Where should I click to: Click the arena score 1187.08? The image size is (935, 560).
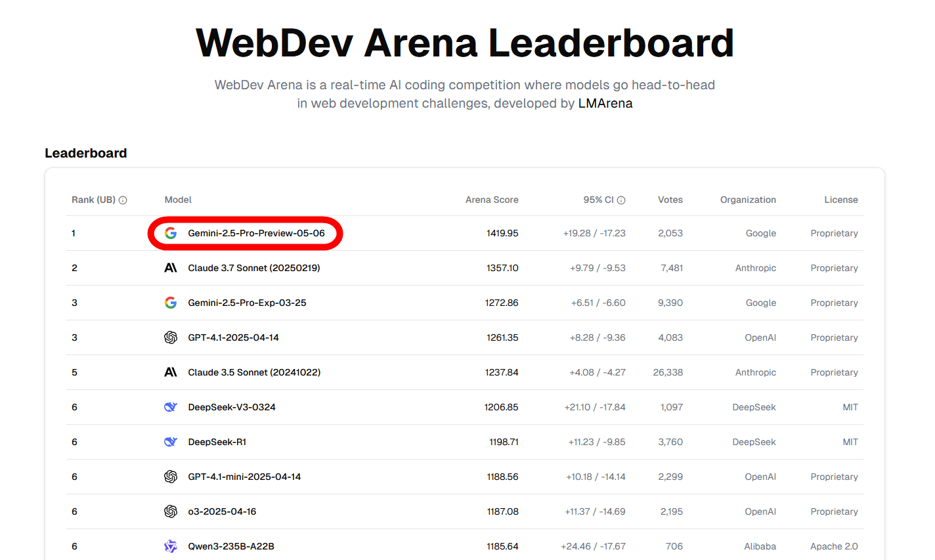(502, 511)
